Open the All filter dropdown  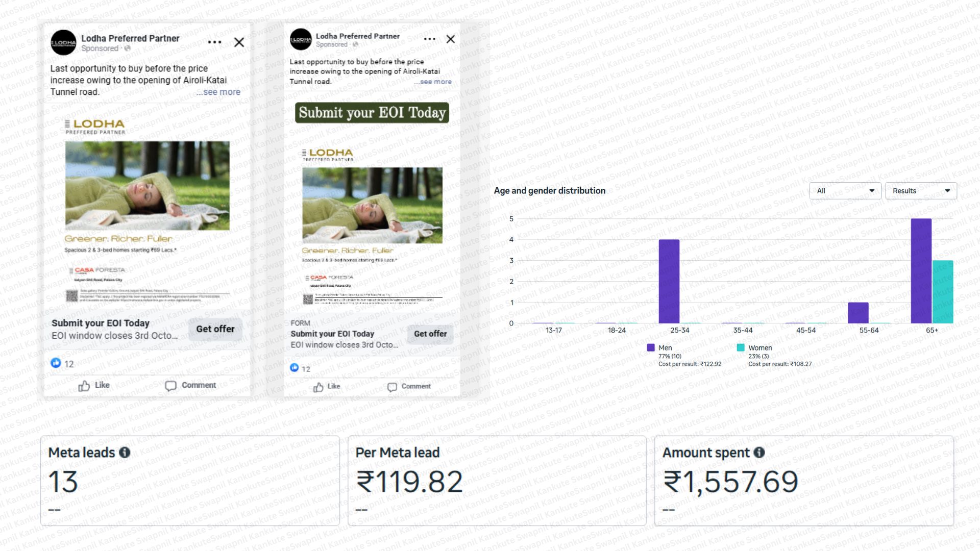[x=845, y=191]
